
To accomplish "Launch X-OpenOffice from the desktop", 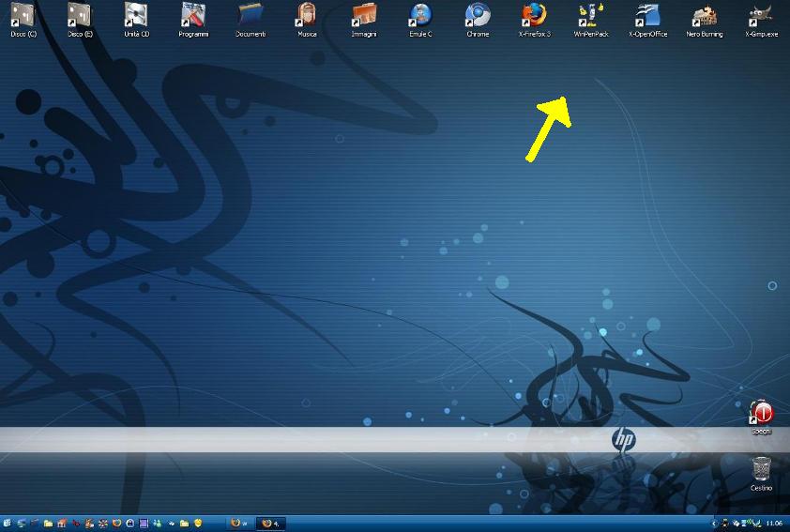I will (x=648, y=16).
